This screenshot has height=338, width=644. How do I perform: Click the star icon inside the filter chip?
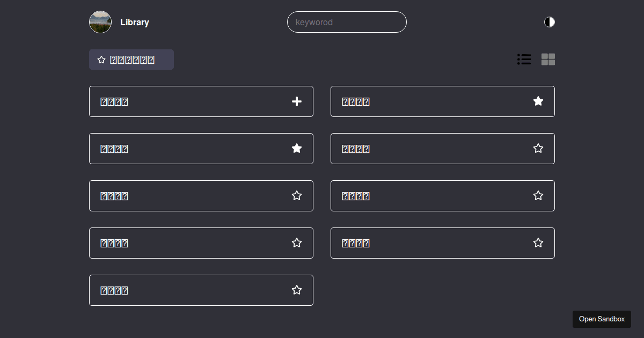[101, 59]
